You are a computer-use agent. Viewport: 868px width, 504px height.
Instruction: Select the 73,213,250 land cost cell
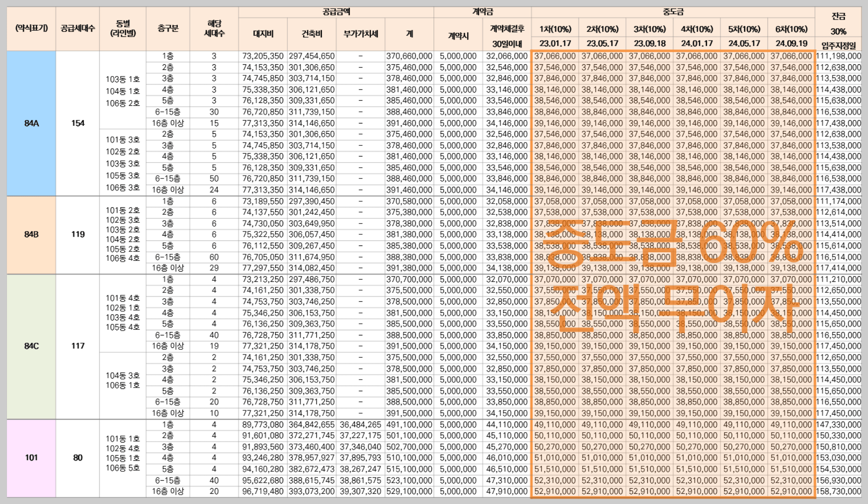[x=263, y=279]
